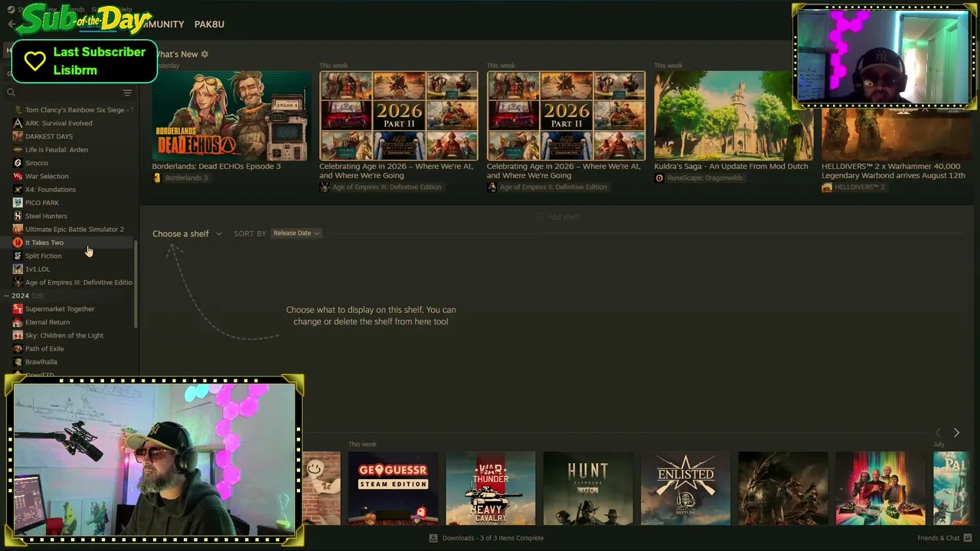
Task: Click the ARK: Survival Evolved game icon
Action: click(18, 123)
